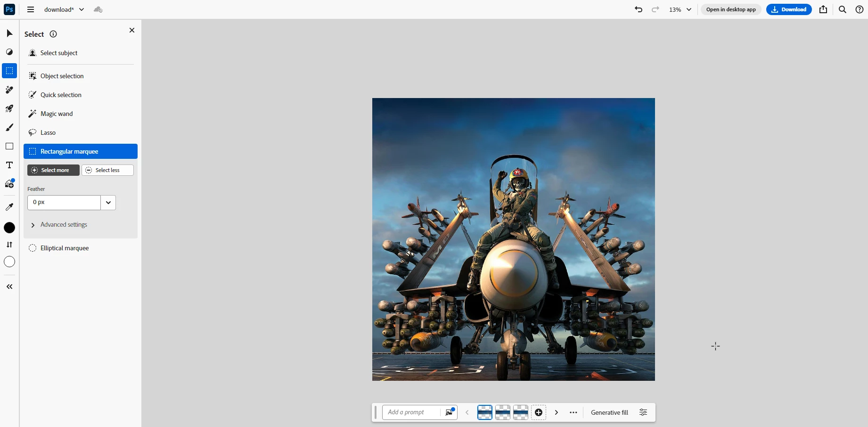
Task: Choose the Healing/retouch tool
Action: (9, 90)
